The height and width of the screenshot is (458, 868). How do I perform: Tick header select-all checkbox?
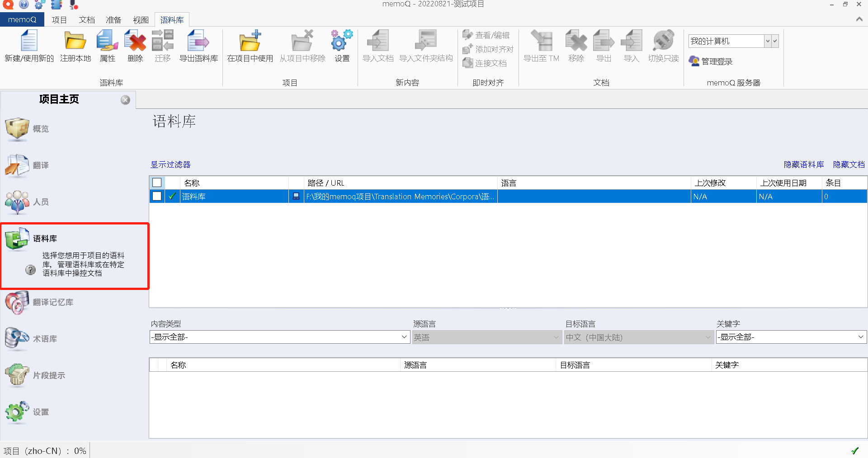coord(157,182)
